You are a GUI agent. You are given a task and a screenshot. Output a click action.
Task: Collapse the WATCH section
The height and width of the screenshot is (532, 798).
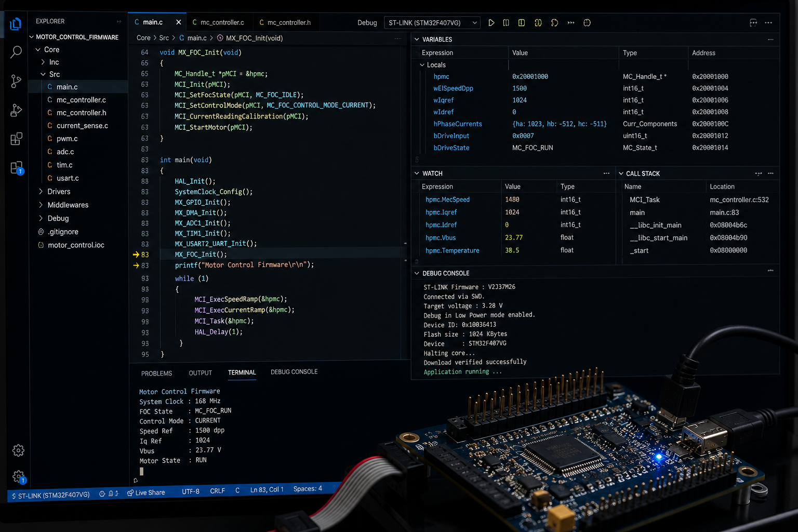point(417,174)
